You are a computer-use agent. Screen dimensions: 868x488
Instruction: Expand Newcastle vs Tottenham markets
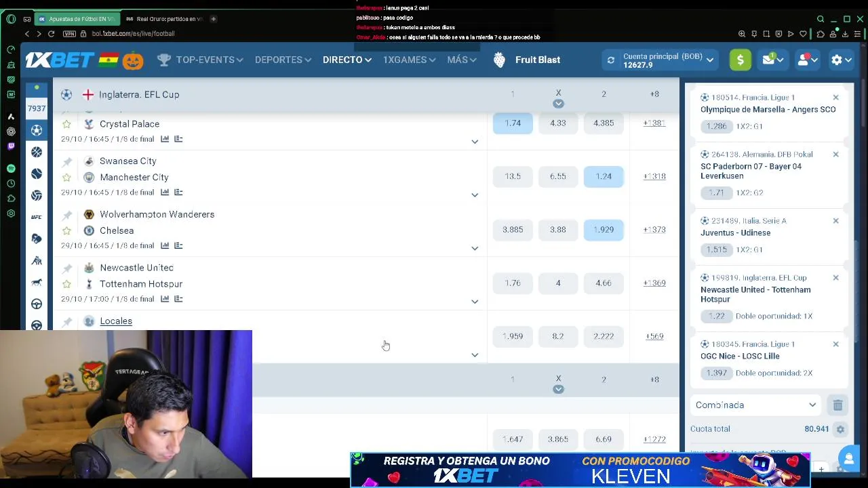(475, 302)
